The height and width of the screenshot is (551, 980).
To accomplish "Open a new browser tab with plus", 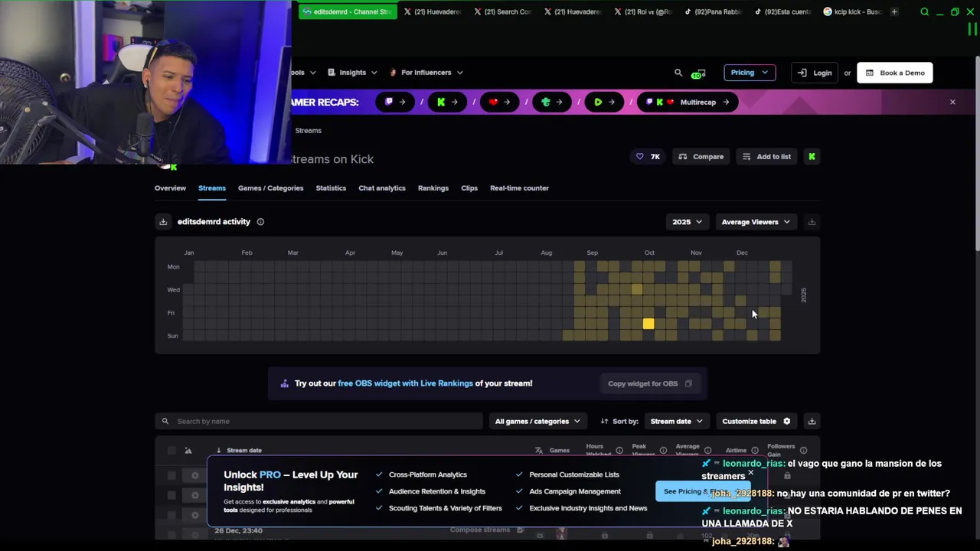I will pyautogui.click(x=893, y=11).
